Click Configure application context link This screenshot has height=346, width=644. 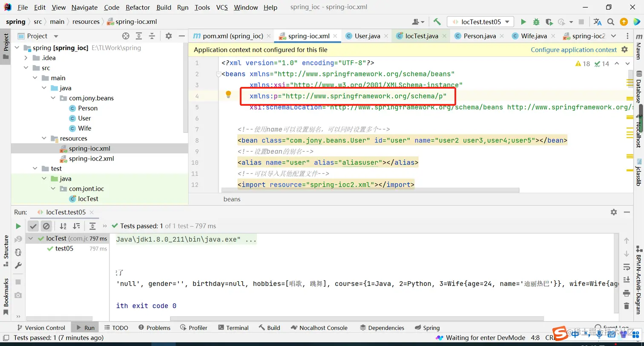574,50
